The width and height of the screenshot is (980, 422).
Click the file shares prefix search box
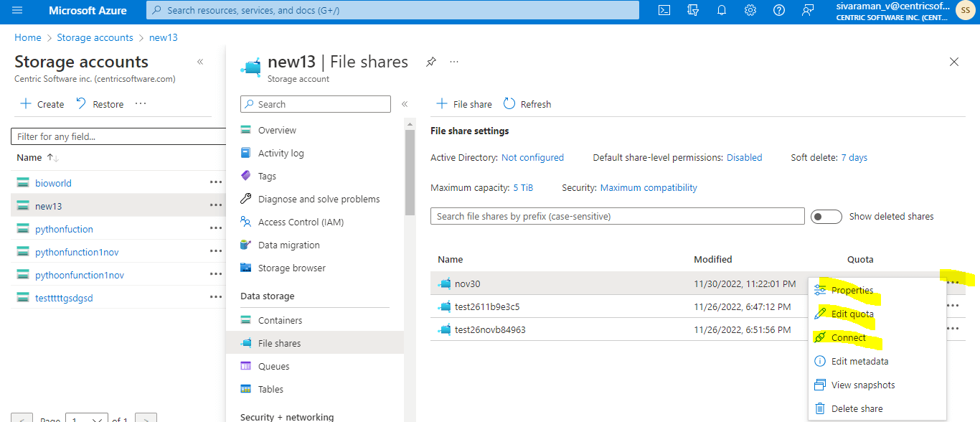click(x=617, y=216)
